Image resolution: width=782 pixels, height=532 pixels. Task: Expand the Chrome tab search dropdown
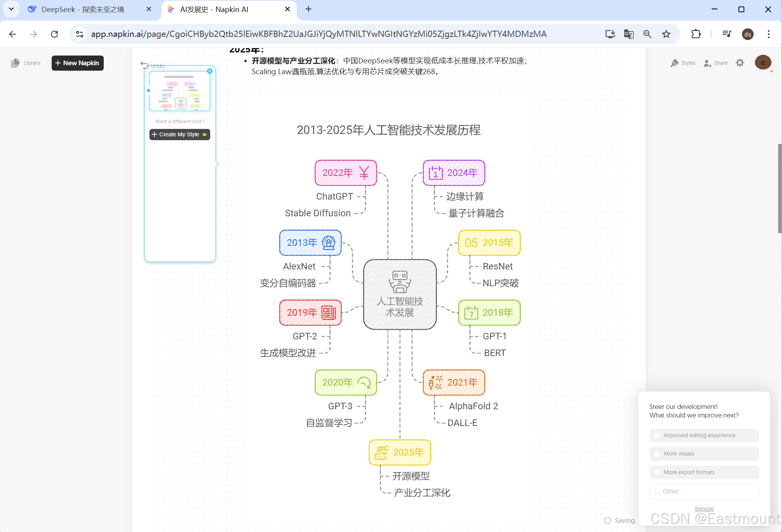pyautogui.click(x=11, y=9)
